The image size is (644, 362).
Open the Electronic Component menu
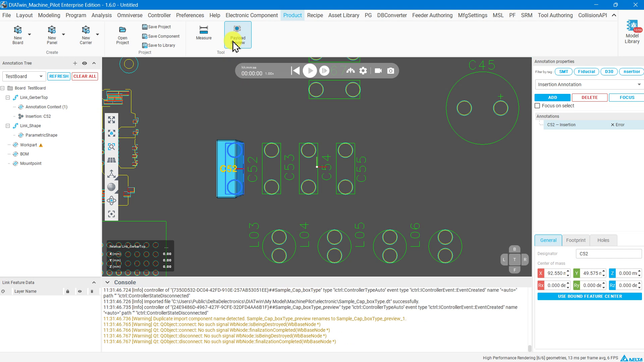(x=252, y=15)
